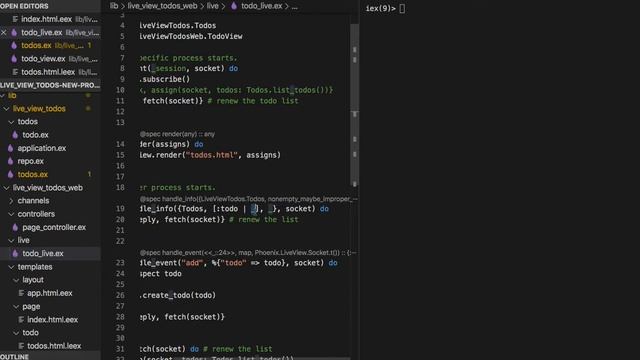Click Elixir icon next to repo.ex
Image resolution: width=640 pixels, height=360 pixels.
(x=11, y=161)
